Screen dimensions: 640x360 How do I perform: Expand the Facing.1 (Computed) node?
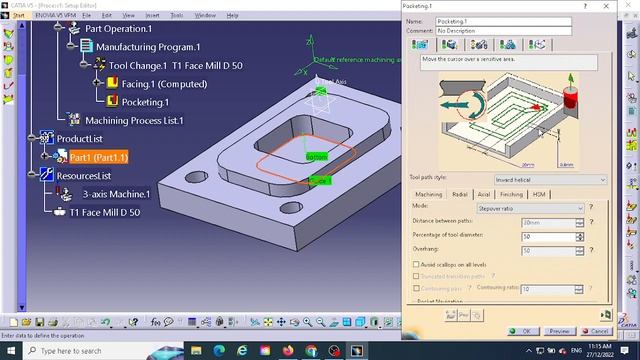pos(97,83)
